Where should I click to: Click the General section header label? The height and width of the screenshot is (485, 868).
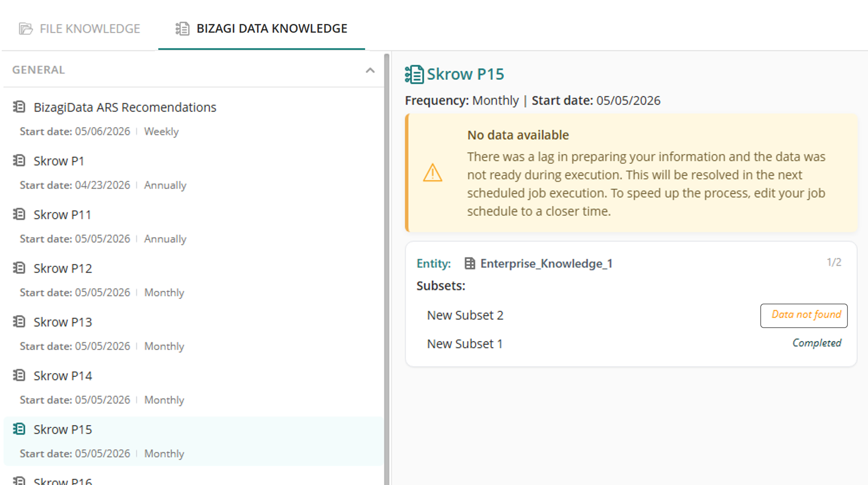click(38, 70)
